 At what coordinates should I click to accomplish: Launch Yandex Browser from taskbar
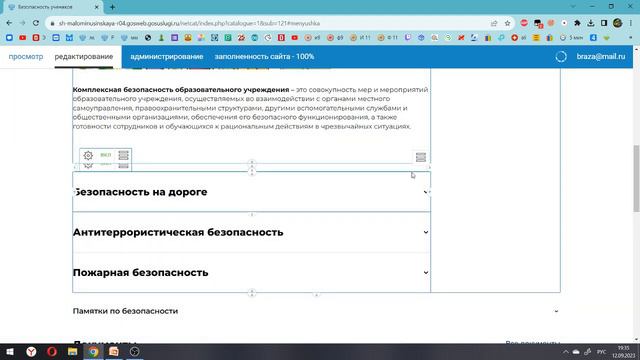point(31,351)
